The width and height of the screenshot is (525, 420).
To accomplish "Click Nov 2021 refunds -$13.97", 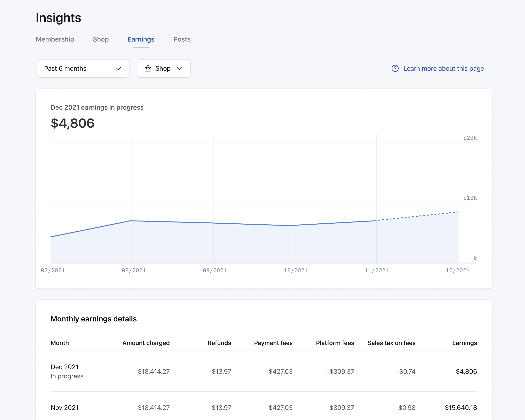I will (x=220, y=408).
